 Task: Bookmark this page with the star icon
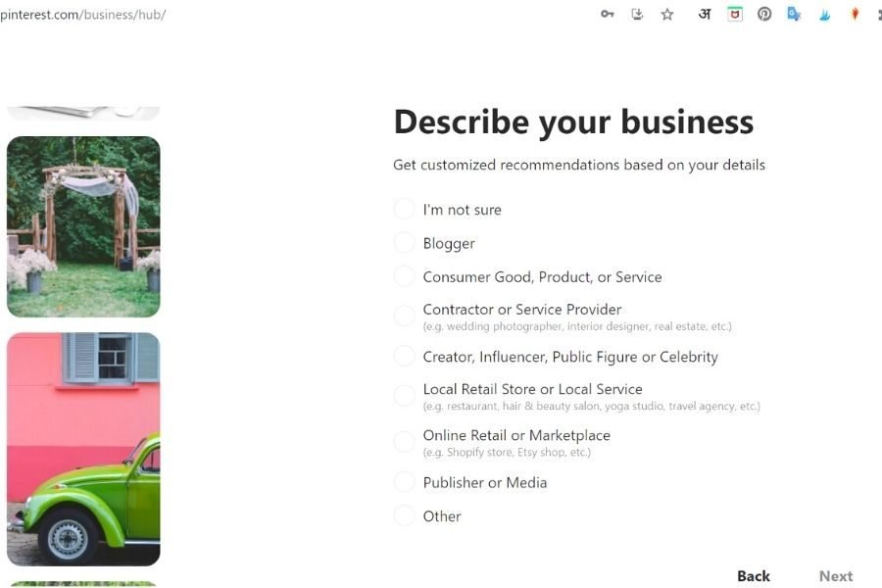[667, 15]
